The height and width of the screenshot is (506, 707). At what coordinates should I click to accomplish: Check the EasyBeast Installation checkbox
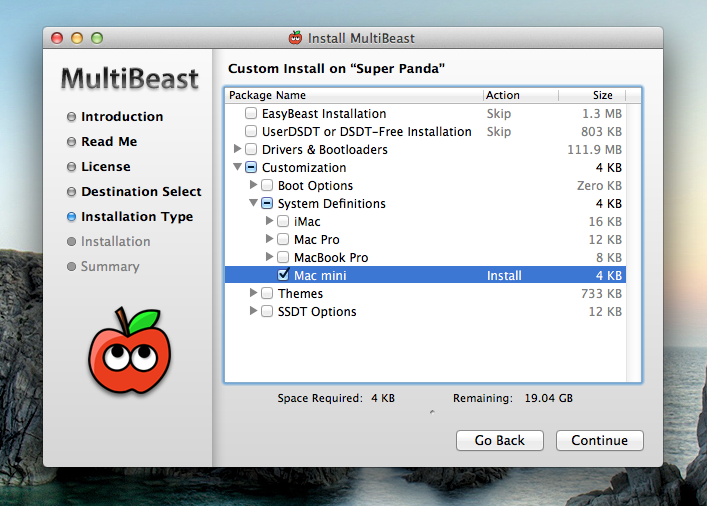click(251, 113)
